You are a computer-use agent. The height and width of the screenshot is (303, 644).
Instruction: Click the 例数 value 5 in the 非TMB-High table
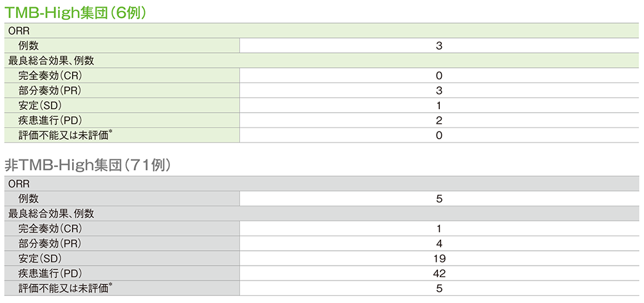pos(439,199)
